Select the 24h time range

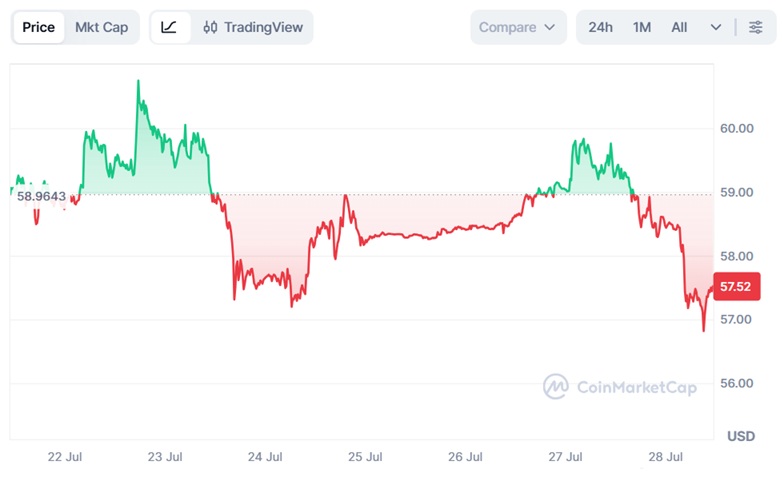[600, 27]
